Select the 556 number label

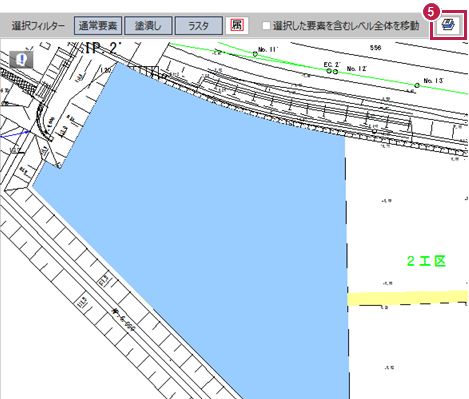[x=375, y=48]
